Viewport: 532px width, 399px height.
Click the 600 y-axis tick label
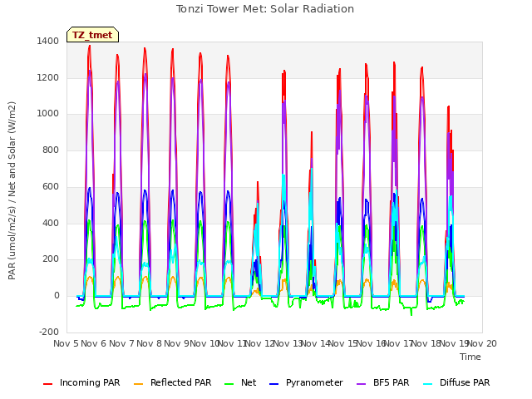(x=51, y=186)
